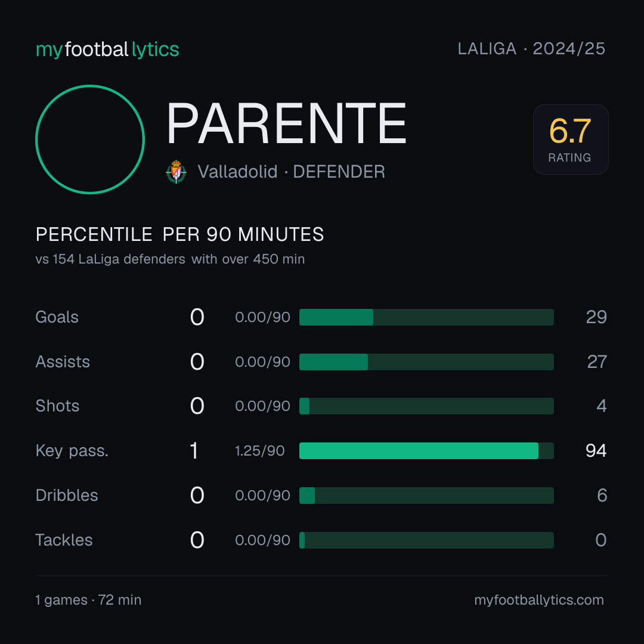Click the PERCENTILE PER 90 MINUTES heading
This screenshot has height=644, width=644.
point(179,234)
